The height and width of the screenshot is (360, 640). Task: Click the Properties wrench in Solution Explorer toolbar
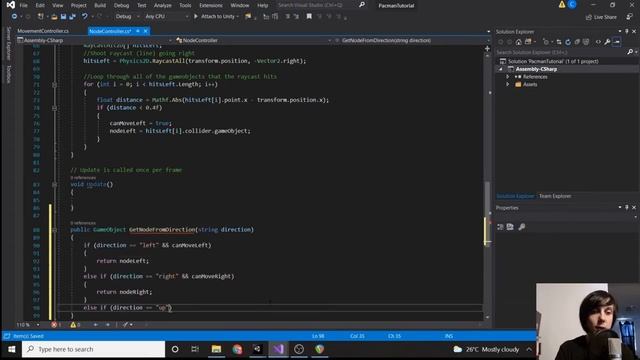pos(607,42)
